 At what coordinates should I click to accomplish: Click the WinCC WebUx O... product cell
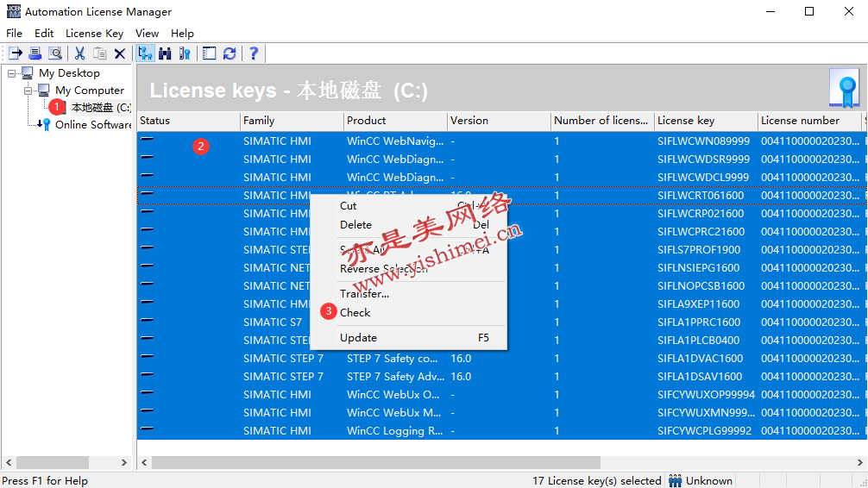click(393, 395)
